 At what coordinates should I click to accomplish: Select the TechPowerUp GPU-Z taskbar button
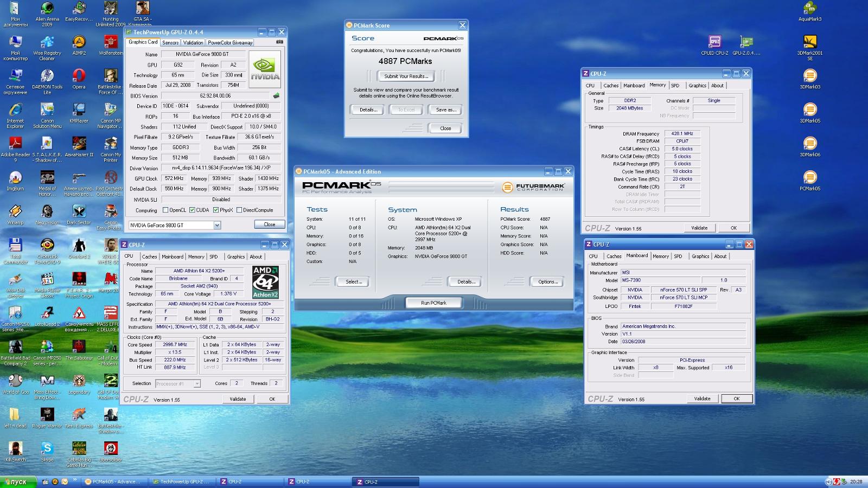coord(182,481)
